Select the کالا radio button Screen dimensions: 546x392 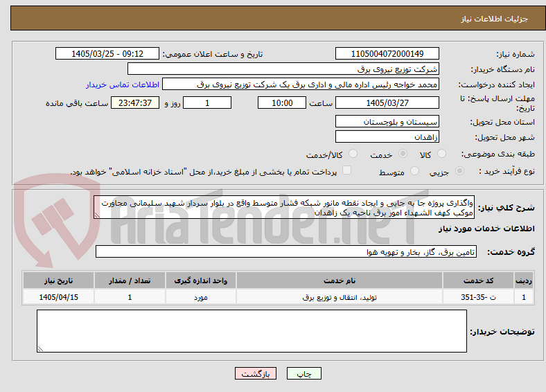pos(441,154)
